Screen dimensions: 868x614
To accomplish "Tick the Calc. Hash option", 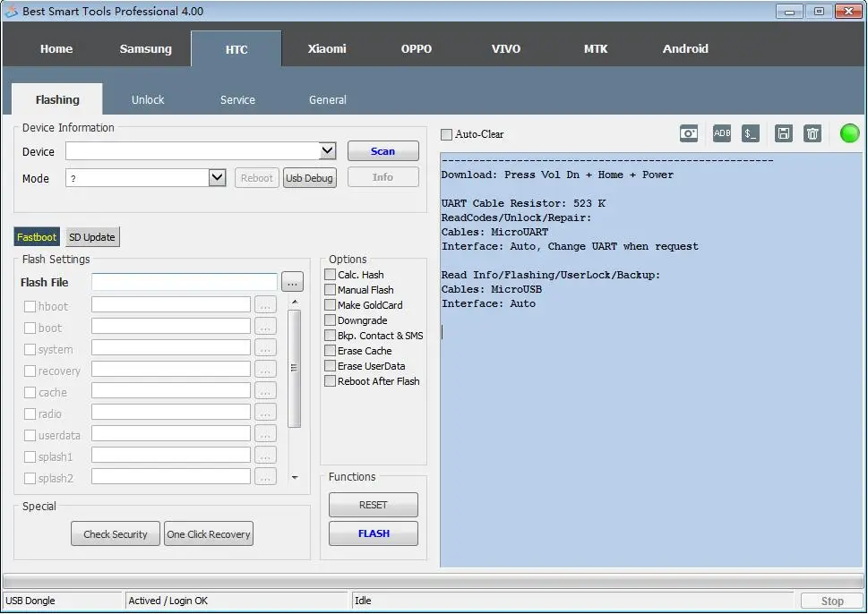I will 330,275.
